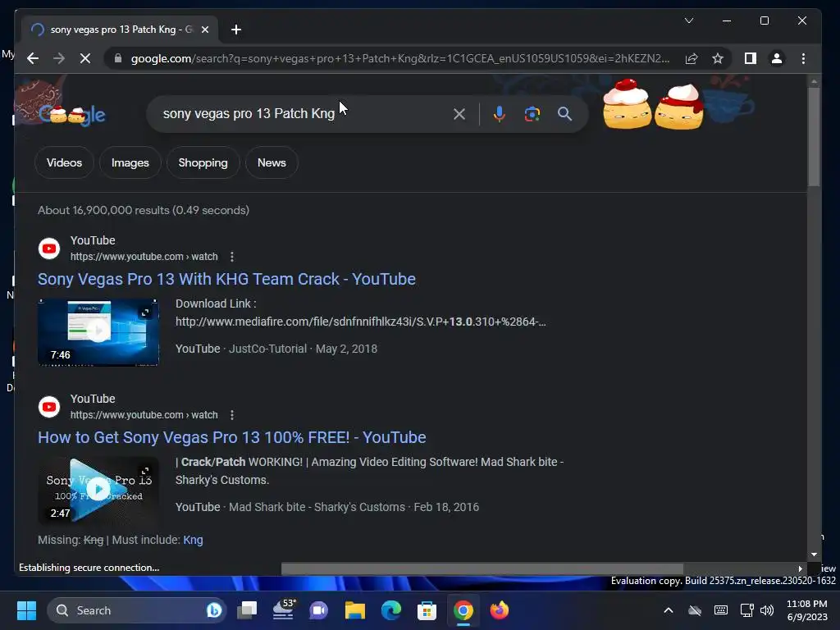Click the address bar URL
This screenshot has width=840, height=630.
click(x=400, y=58)
